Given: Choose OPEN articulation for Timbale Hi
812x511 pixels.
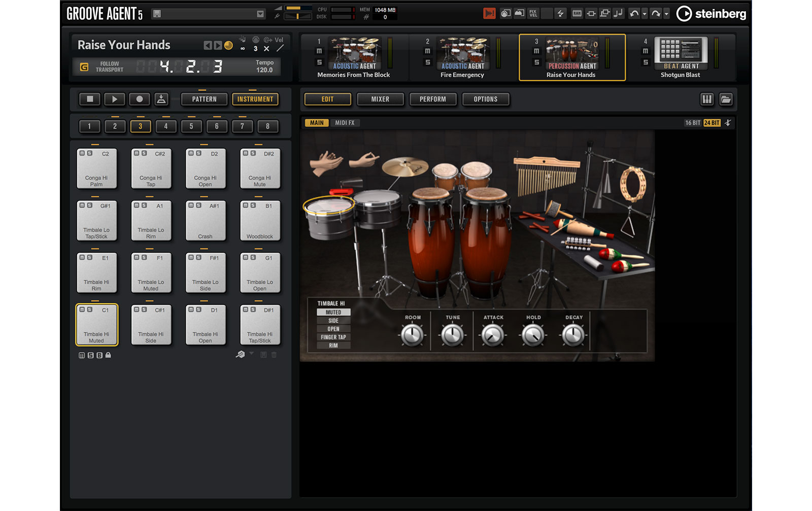Looking at the screenshot, I should (x=333, y=329).
